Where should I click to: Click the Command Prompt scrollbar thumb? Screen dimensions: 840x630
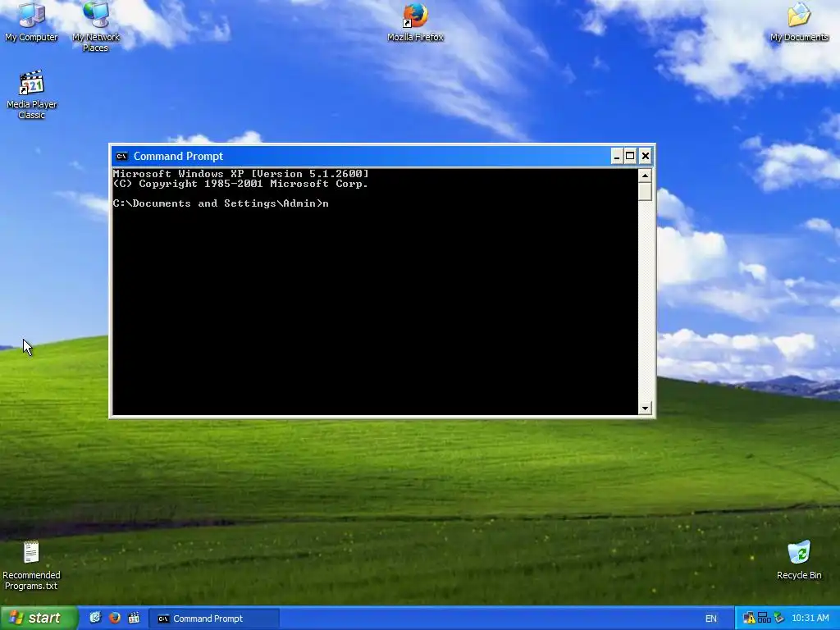coord(645,192)
